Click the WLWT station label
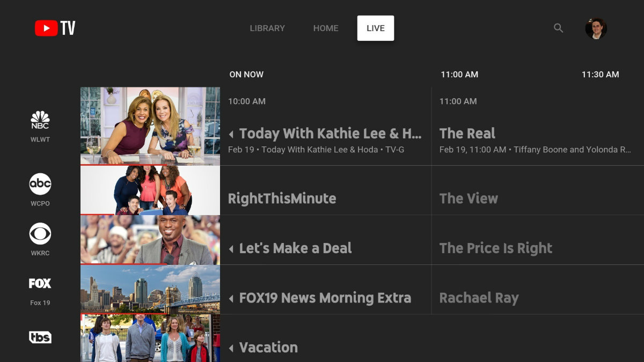Image resolution: width=644 pixels, height=362 pixels. (40, 139)
